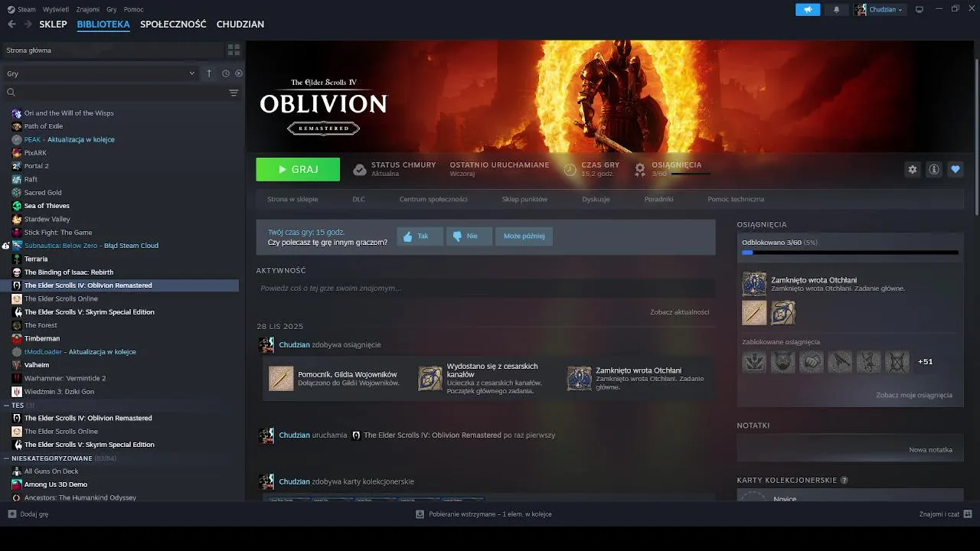
Task: Switch to the SKLEP tab
Action: pyautogui.click(x=54, y=24)
